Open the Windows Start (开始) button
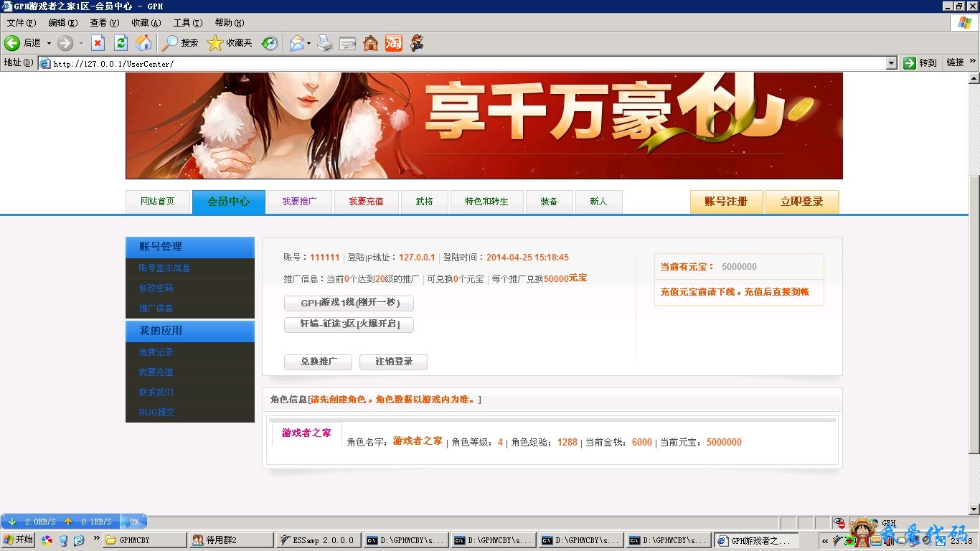Image resolution: width=980 pixels, height=551 pixels. pos(19,540)
